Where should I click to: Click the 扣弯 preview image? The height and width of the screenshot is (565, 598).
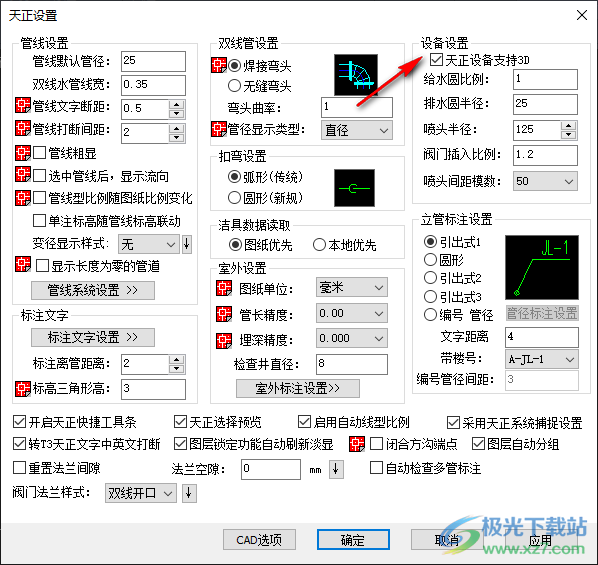tap(354, 188)
